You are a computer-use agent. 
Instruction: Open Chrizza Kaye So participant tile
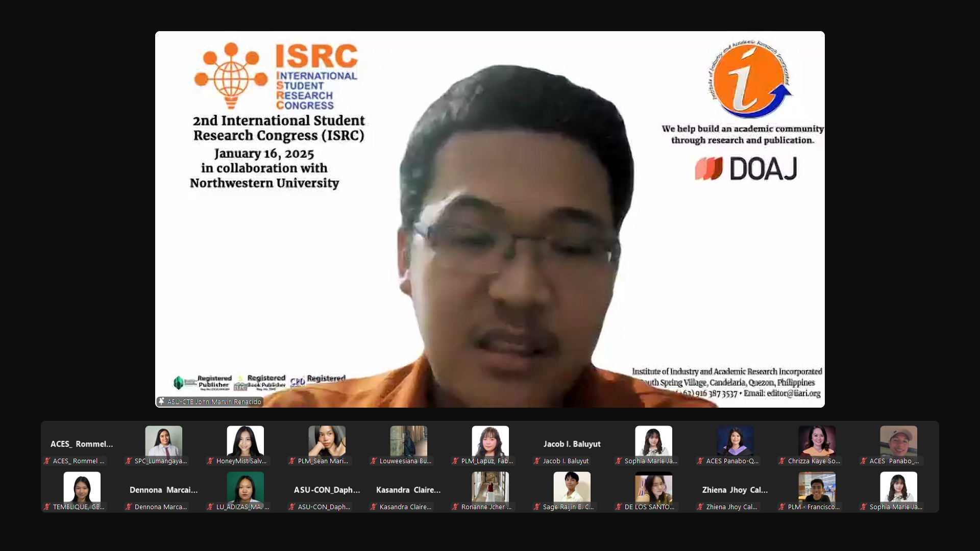[x=817, y=441]
